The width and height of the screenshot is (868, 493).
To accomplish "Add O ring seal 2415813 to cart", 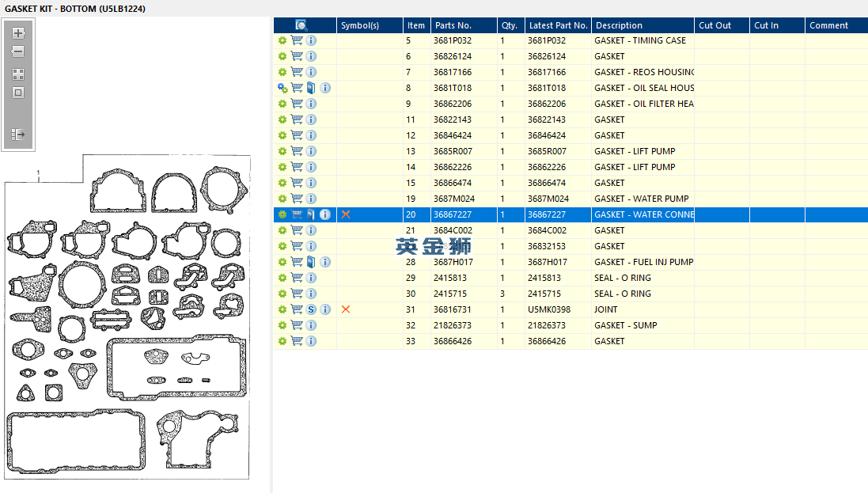I will click(x=297, y=278).
